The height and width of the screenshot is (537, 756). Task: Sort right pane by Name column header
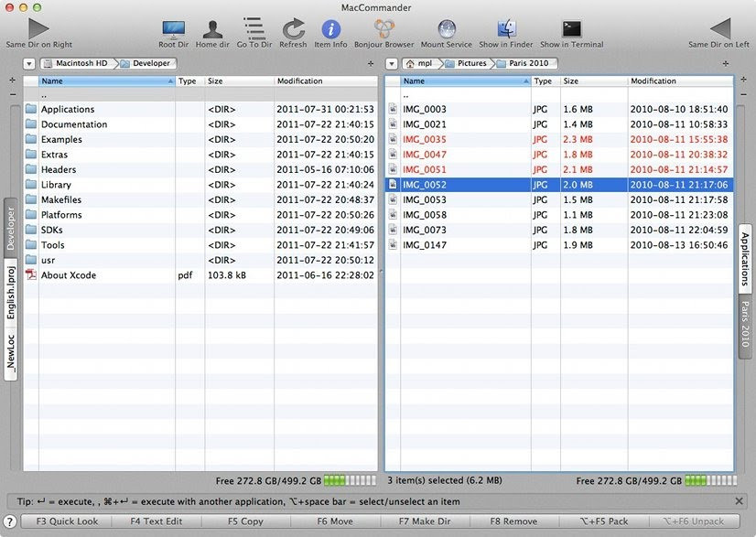tap(466, 81)
